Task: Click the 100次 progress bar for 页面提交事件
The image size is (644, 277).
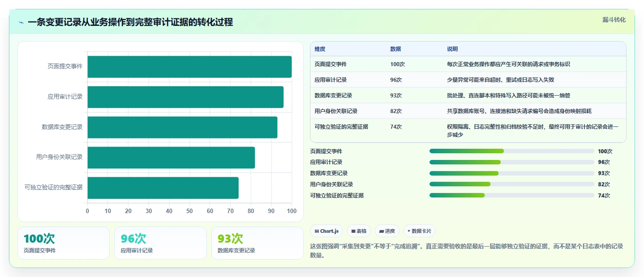Action: [x=512, y=151]
